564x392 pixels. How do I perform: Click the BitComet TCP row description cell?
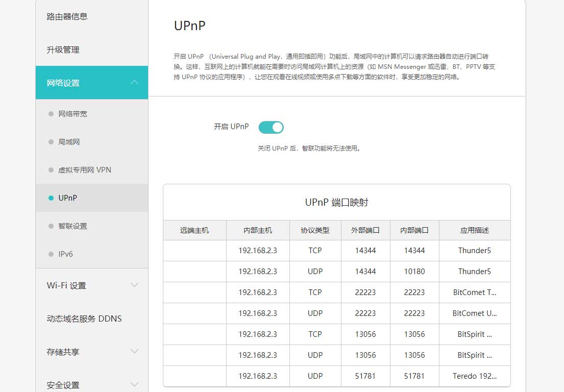(474, 292)
